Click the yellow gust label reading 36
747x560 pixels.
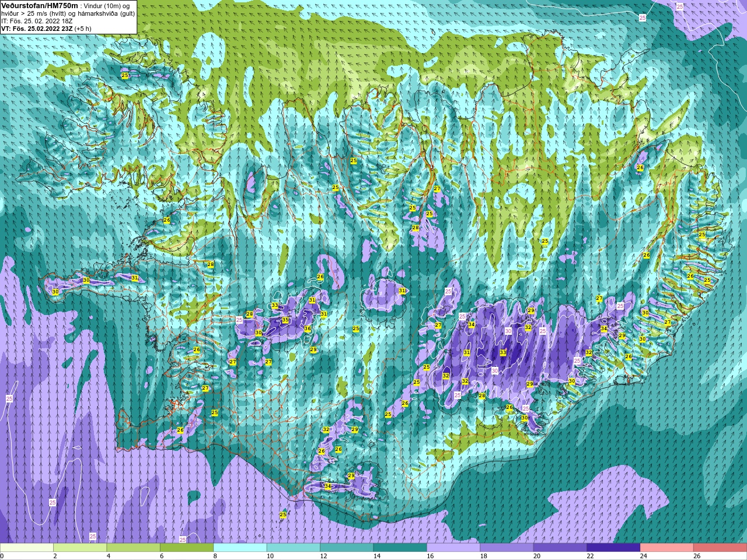click(x=307, y=329)
